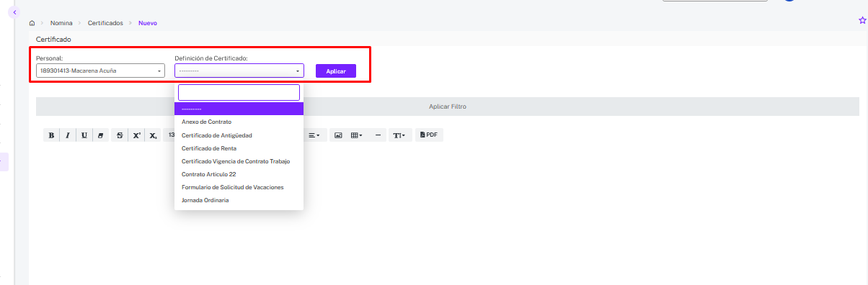
Task: Click the favorite star icon
Action: 862,20
